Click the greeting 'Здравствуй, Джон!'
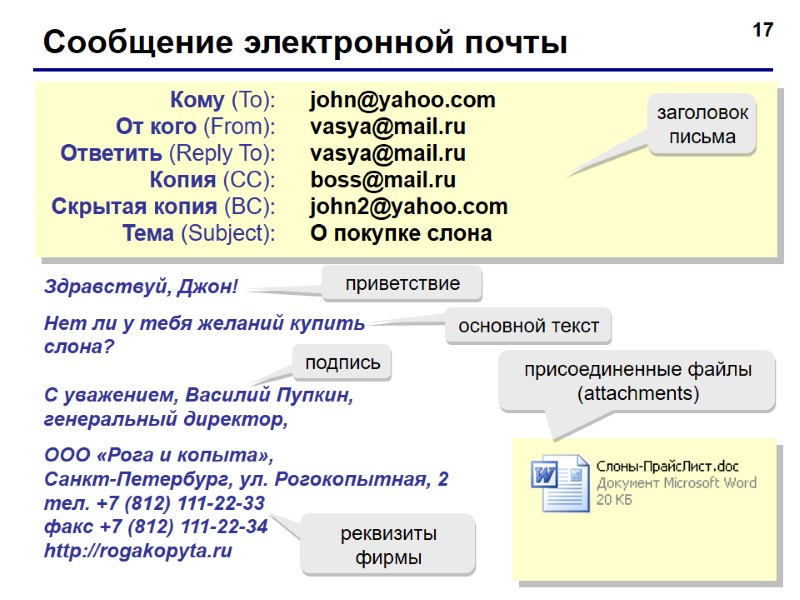The width and height of the screenshot is (800, 600). 141,287
